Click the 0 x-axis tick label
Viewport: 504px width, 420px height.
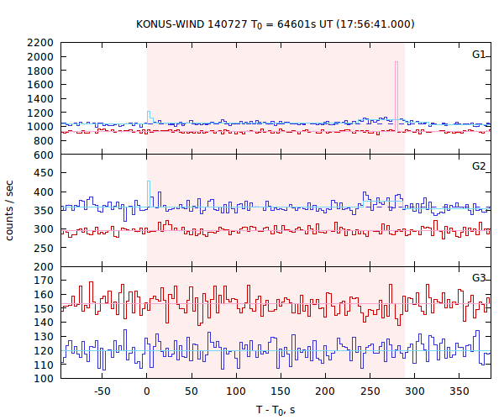pyautogui.click(x=146, y=391)
